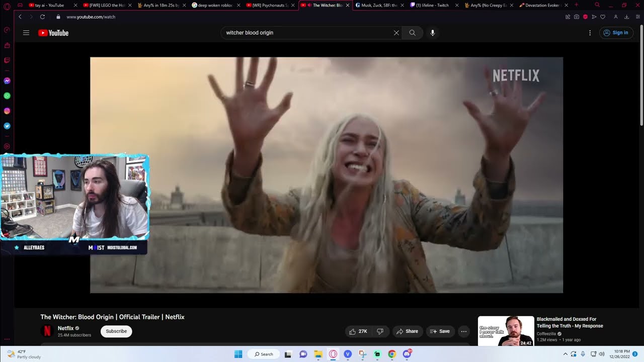The width and height of the screenshot is (644, 362).
Task: Open Messenger in Opera sidebar
Action: click(7, 80)
